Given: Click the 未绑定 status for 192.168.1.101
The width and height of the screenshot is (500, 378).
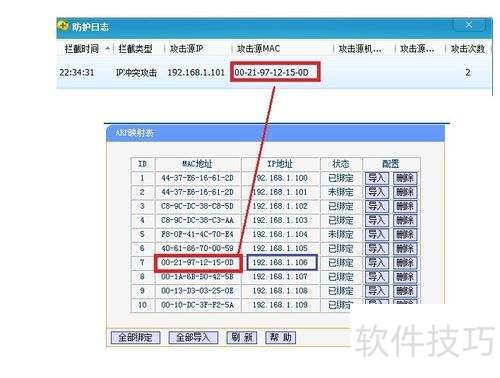Looking at the screenshot, I should [341, 192].
